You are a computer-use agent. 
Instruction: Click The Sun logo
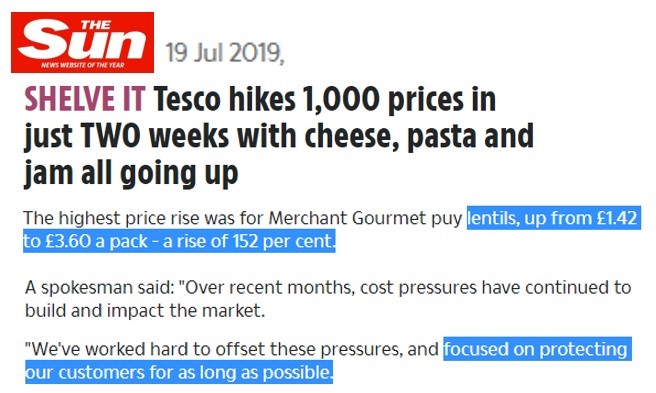pyautogui.click(x=82, y=42)
